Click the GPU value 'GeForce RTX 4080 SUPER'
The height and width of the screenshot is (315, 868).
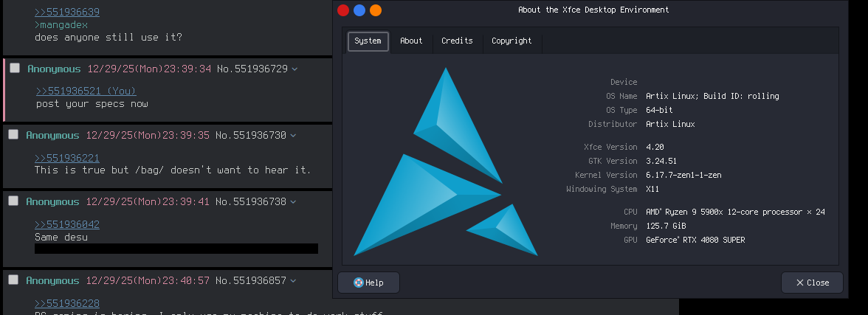695,240
